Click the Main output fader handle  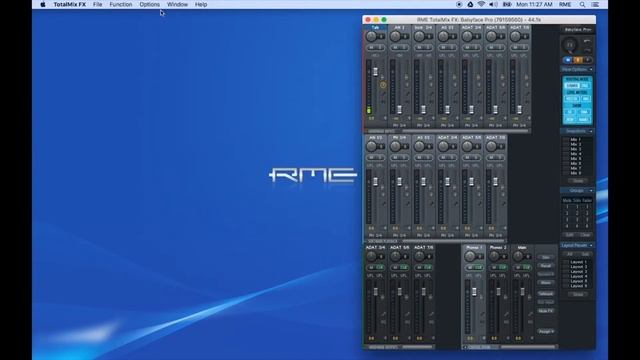point(522,292)
